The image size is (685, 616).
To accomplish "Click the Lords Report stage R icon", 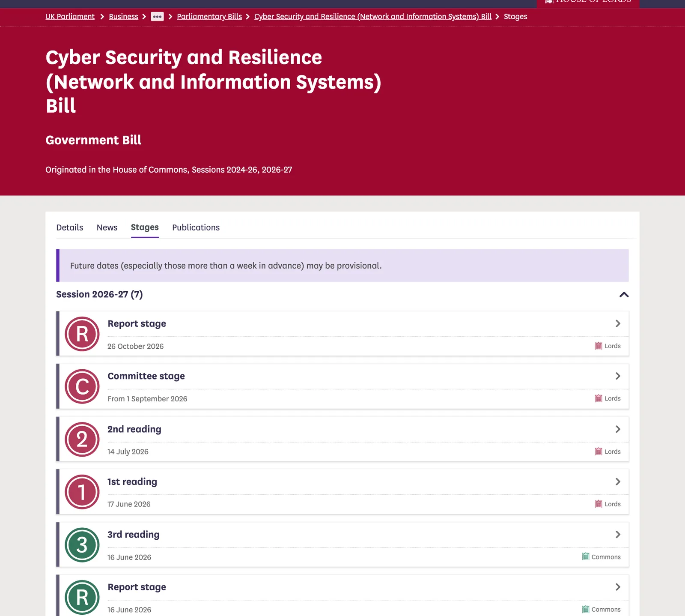I will click(x=82, y=334).
